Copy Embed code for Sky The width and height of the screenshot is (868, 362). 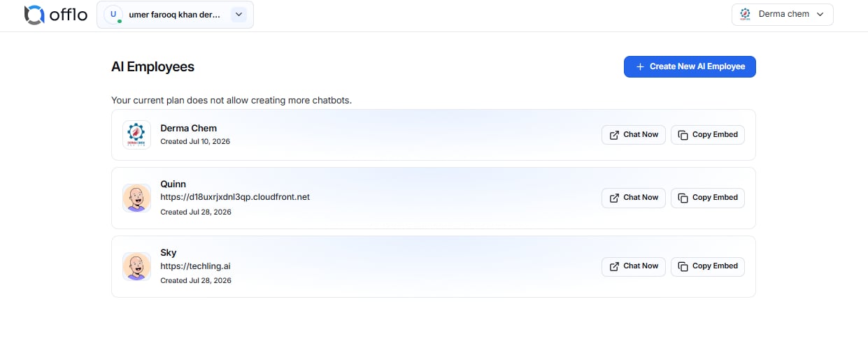click(708, 266)
